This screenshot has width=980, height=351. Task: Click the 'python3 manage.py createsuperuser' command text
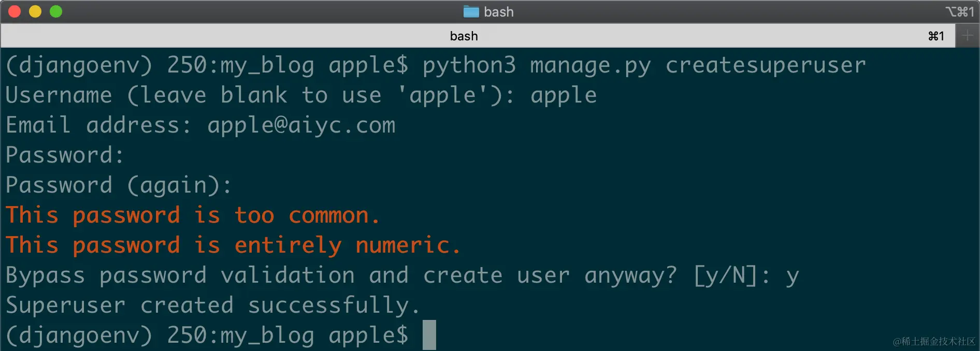(x=644, y=66)
